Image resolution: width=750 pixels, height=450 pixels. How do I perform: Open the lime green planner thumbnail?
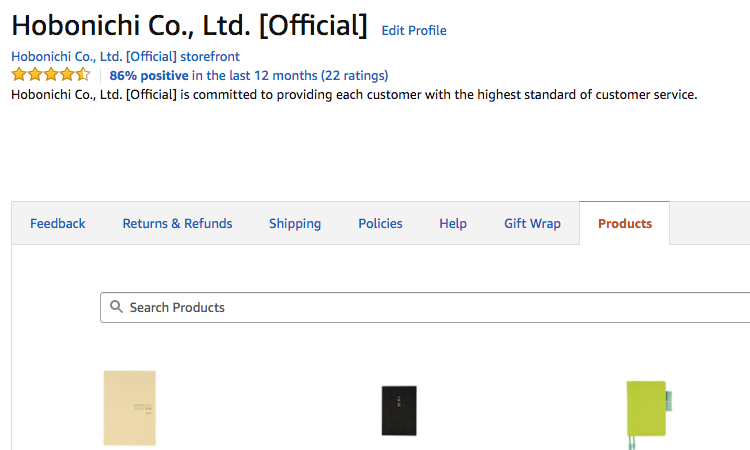[x=646, y=412]
